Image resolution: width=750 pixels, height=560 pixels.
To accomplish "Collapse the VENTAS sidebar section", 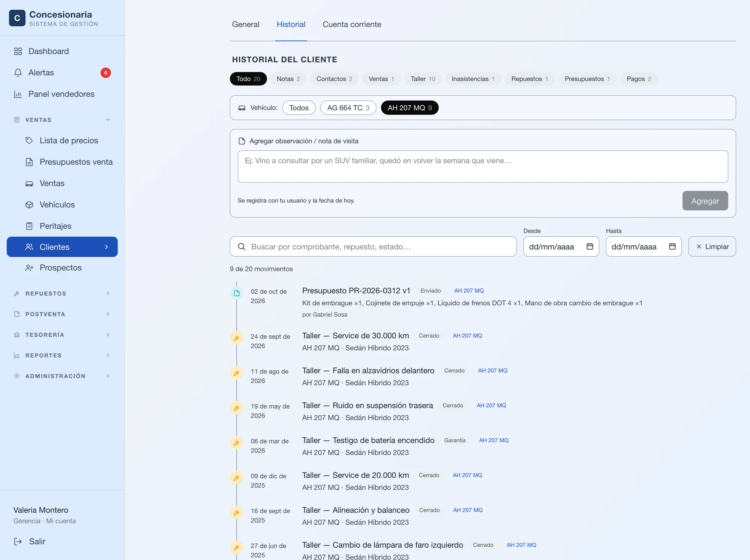I will pos(62,120).
